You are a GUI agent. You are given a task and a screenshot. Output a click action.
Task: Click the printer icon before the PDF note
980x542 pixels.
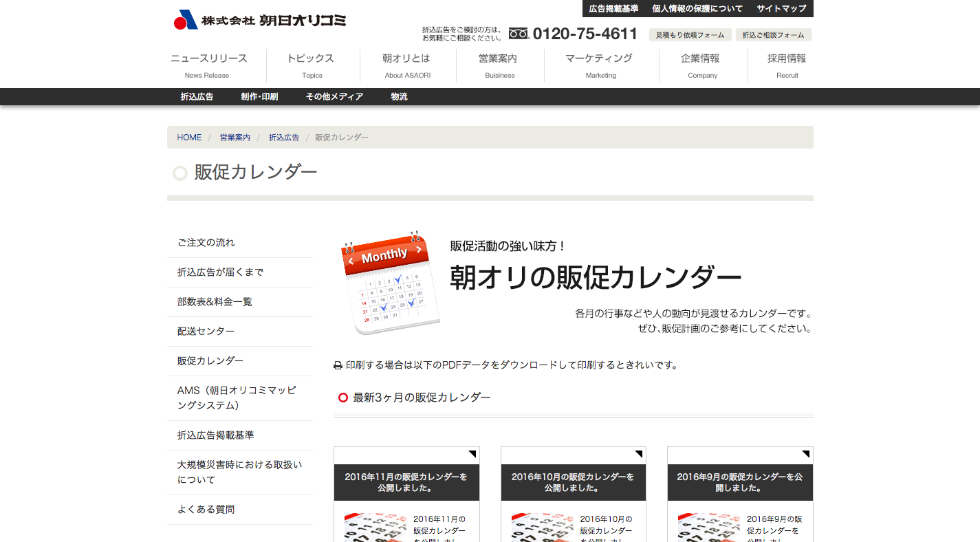(337, 365)
